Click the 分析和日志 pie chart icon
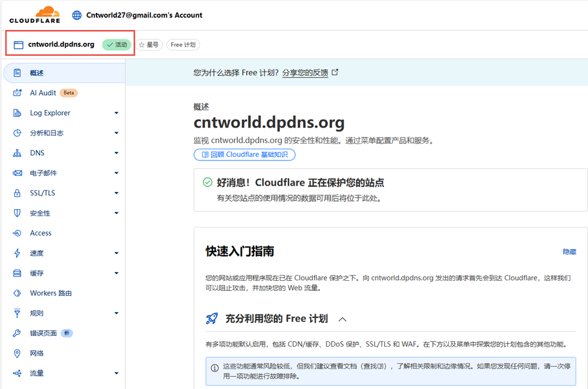This screenshot has width=588, height=389. click(17, 133)
